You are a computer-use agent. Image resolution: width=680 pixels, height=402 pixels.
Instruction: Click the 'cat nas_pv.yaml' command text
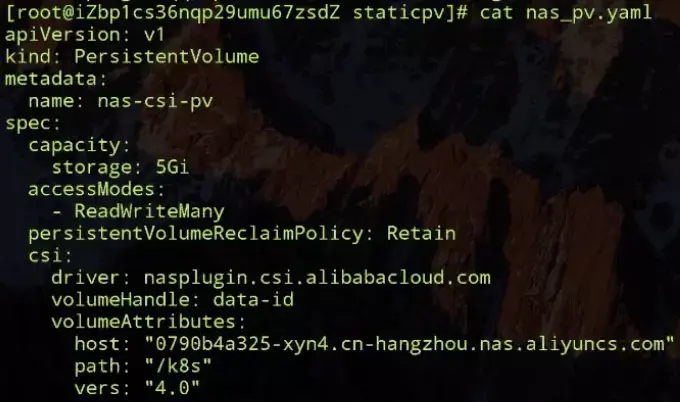click(566, 13)
